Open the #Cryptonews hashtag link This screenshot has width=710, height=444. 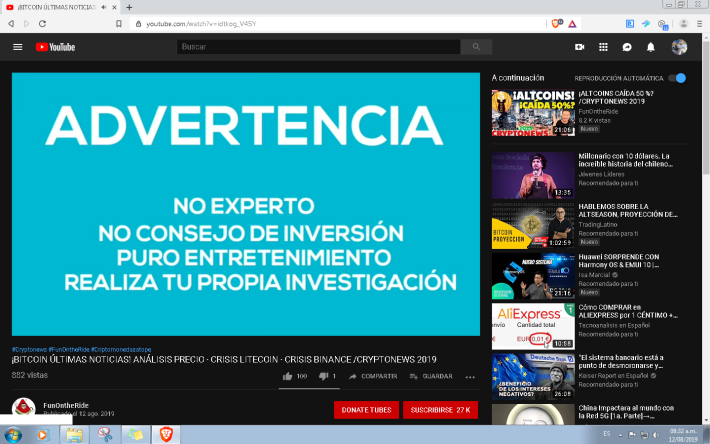(x=29, y=349)
